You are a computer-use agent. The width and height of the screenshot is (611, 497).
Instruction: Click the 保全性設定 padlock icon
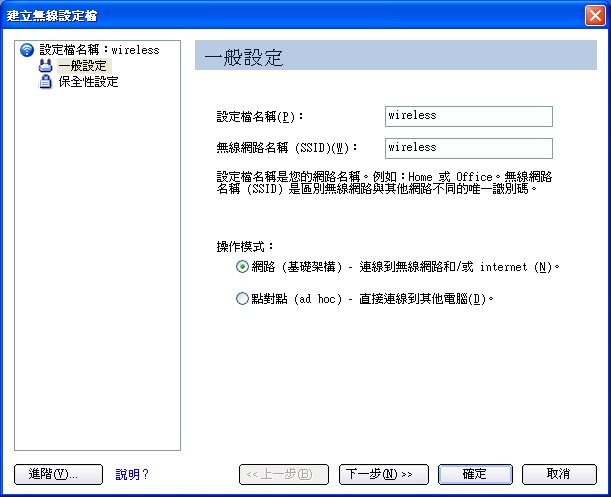click(x=46, y=82)
